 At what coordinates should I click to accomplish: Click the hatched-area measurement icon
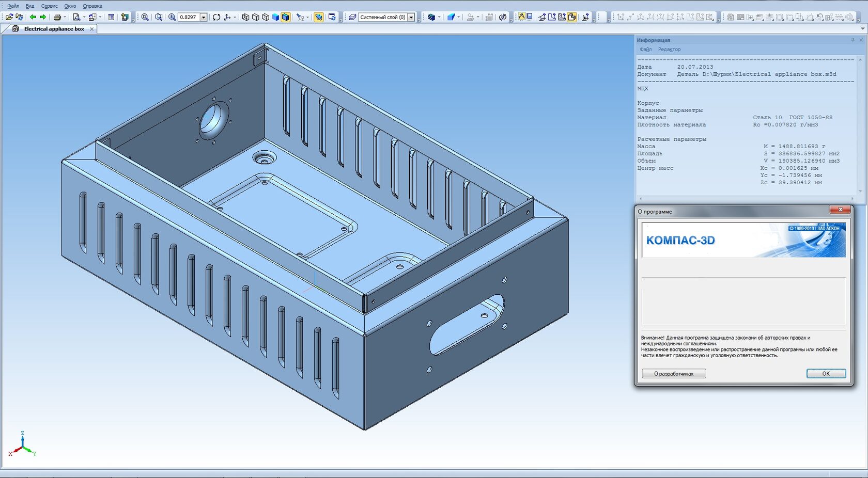tap(562, 17)
